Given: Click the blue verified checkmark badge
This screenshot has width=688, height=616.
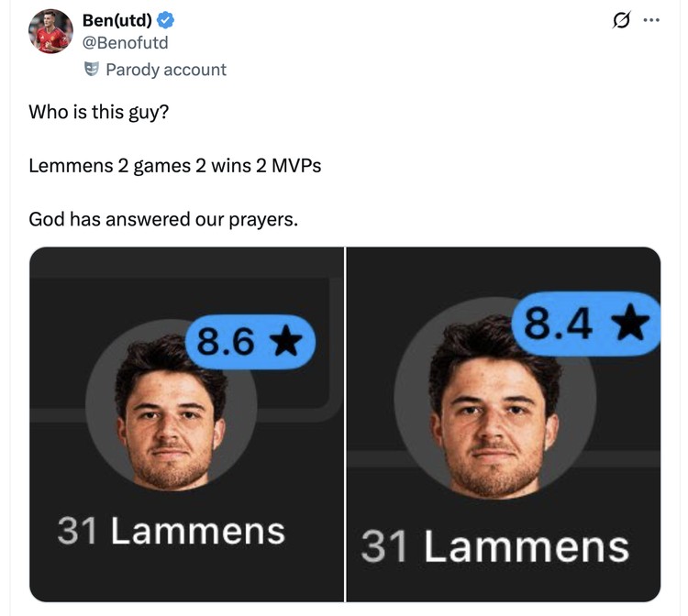Looking at the screenshot, I should click(165, 20).
